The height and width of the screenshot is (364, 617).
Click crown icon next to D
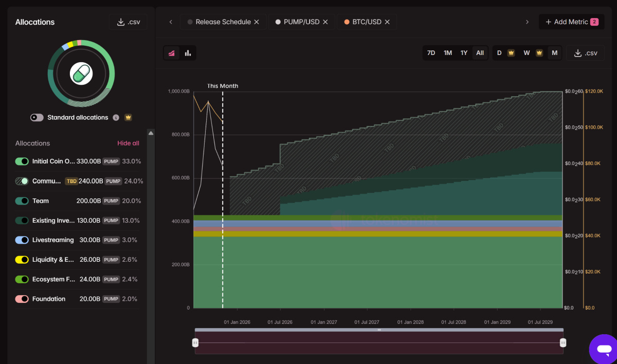(x=511, y=53)
